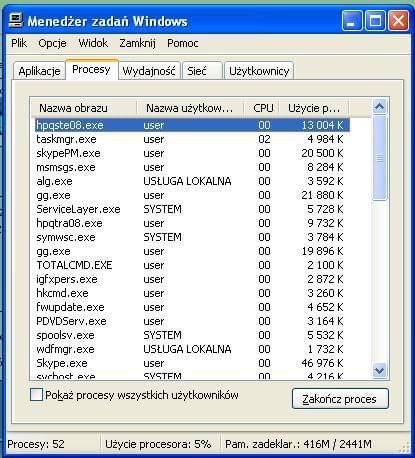Open the Użytkownicy tab
Viewport: 415px width, 458px height.
coord(259,71)
